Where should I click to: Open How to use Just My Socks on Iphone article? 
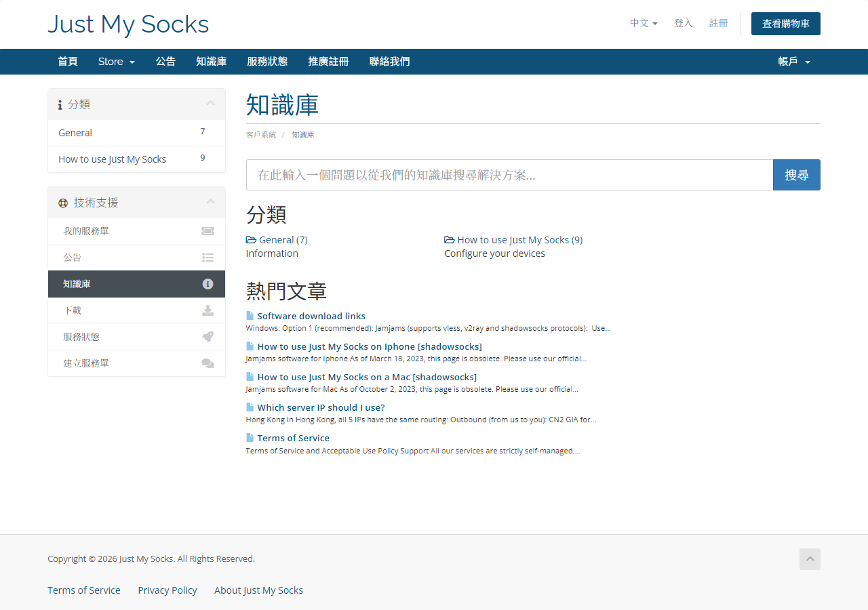coord(370,346)
